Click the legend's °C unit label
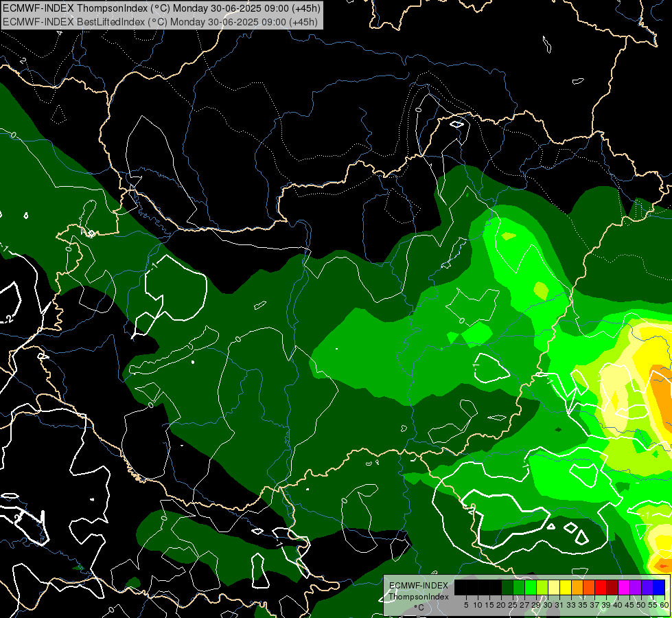Image resolution: width=672 pixels, height=618 pixels. 419,608
